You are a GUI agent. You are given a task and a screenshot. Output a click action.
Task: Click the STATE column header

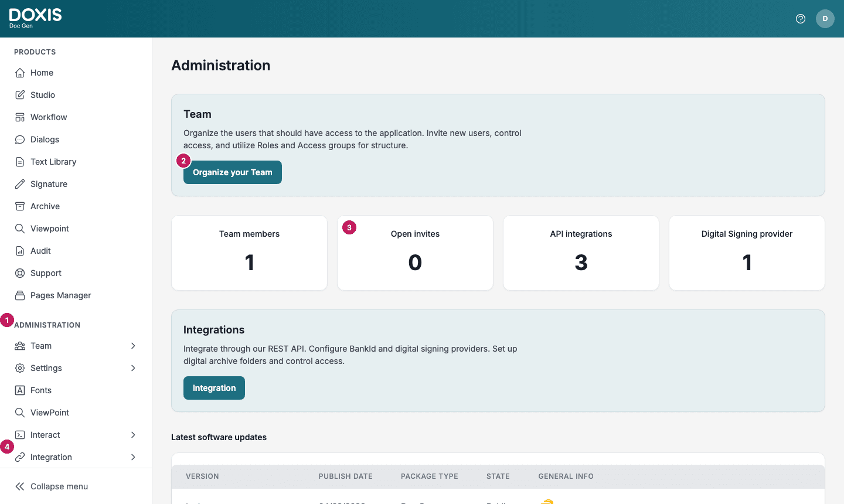498,476
